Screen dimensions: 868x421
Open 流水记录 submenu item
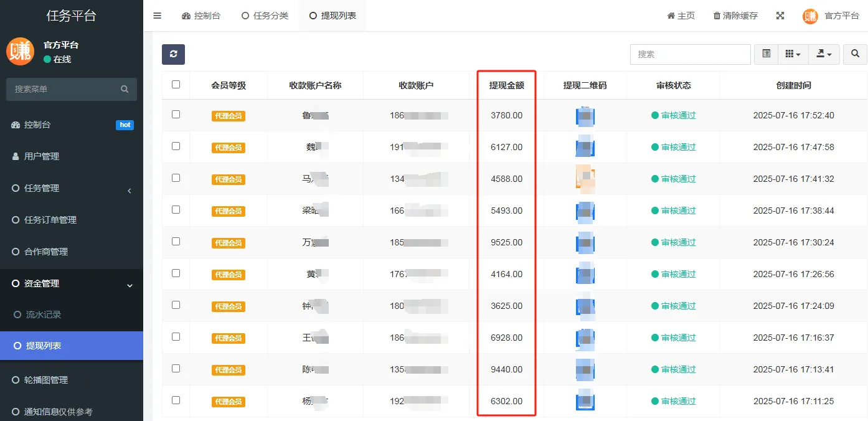pyautogui.click(x=72, y=315)
